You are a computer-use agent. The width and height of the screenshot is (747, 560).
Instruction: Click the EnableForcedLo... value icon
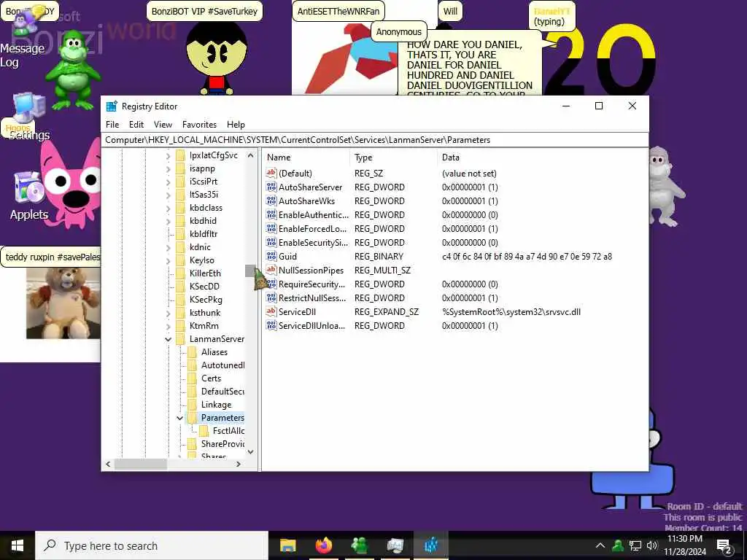point(271,228)
